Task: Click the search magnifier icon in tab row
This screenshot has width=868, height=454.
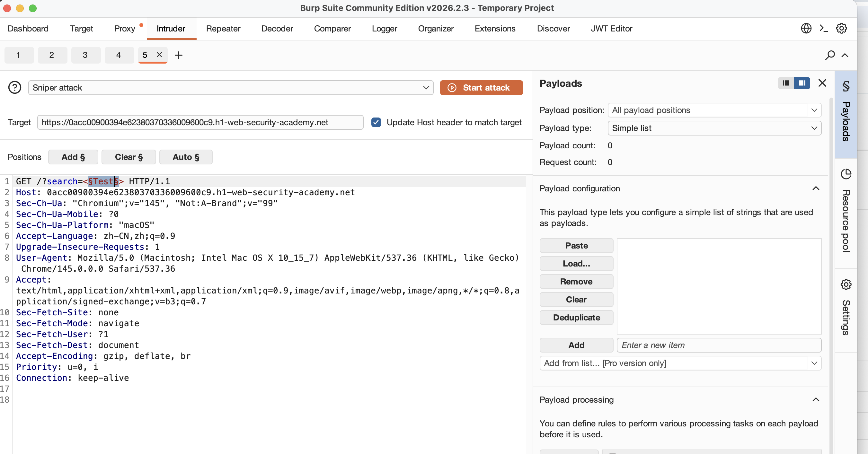Action: [x=829, y=55]
